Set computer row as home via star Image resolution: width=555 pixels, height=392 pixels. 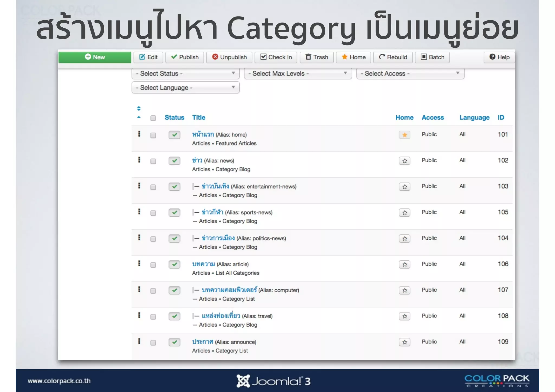[405, 290]
